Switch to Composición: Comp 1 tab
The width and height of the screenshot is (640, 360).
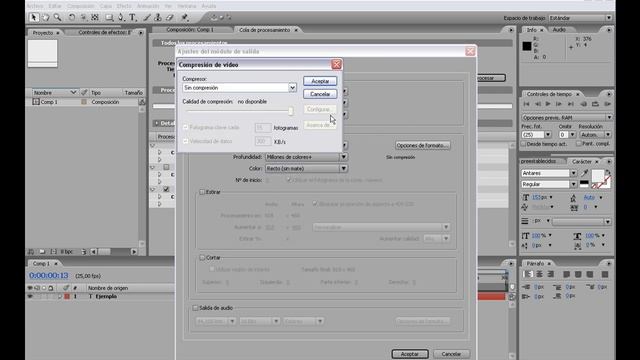190,30
